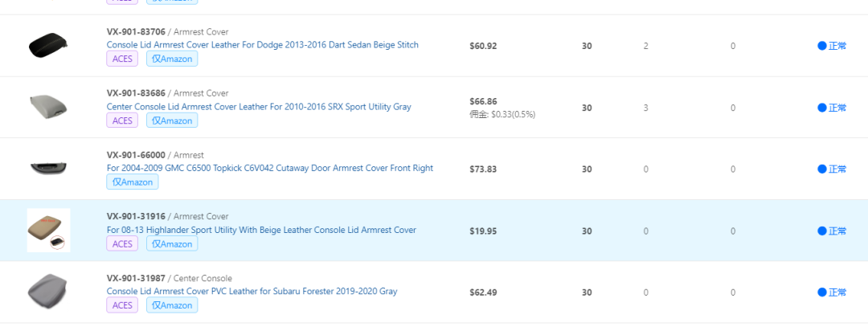Click the blue 正常 status icon for VX-901-83706

click(822, 46)
